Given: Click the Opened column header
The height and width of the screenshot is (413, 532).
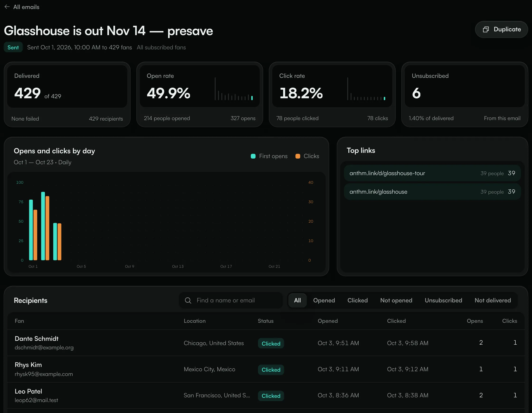Looking at the screenshot, I should point(328,321).
